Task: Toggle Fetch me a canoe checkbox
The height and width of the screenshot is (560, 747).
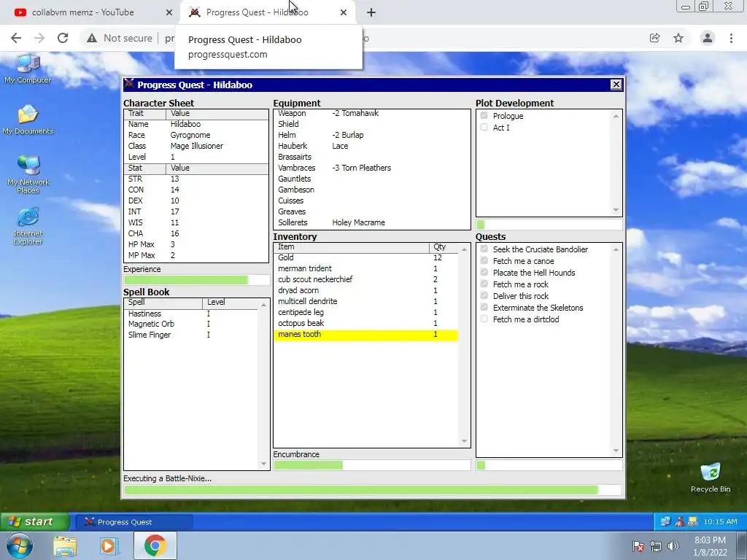Action: [484, 260]
